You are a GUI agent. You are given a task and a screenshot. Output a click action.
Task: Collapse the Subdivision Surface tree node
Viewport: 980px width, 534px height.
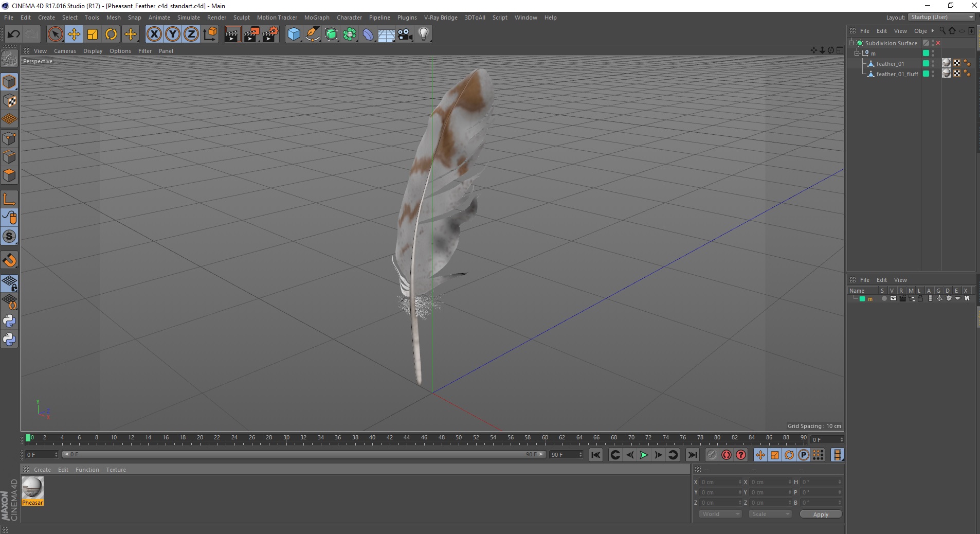tap(851, 43)
